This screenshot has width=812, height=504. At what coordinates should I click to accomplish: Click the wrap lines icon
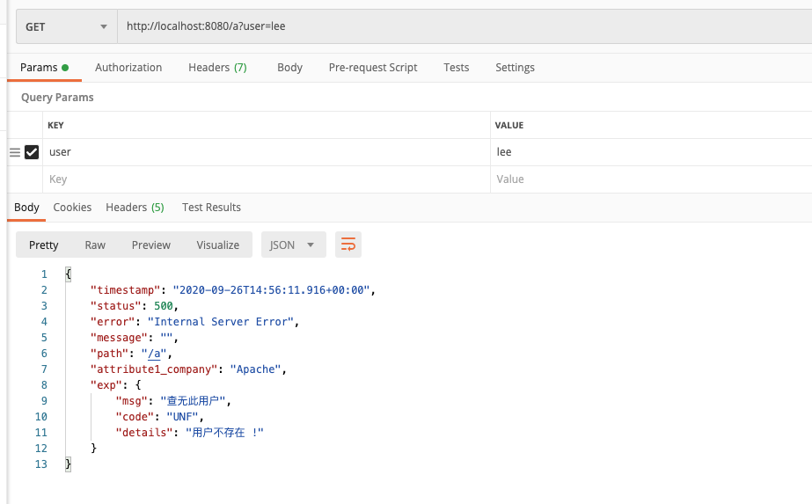pyautogui.click(x=348, y=245)
